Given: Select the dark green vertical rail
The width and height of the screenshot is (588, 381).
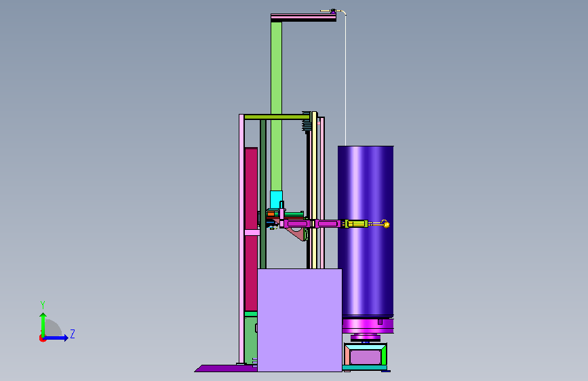Looking at the screenshot, I should [x=263, y=194].
